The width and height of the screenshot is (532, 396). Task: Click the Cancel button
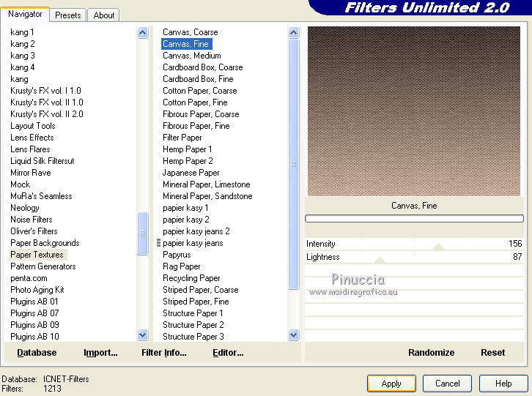pos(447,384)
